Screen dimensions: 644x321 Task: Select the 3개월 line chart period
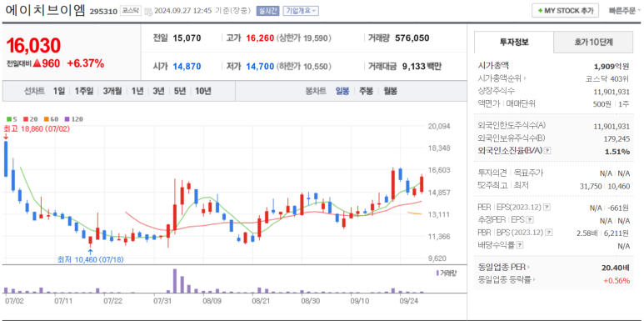(x=112, y=91)
